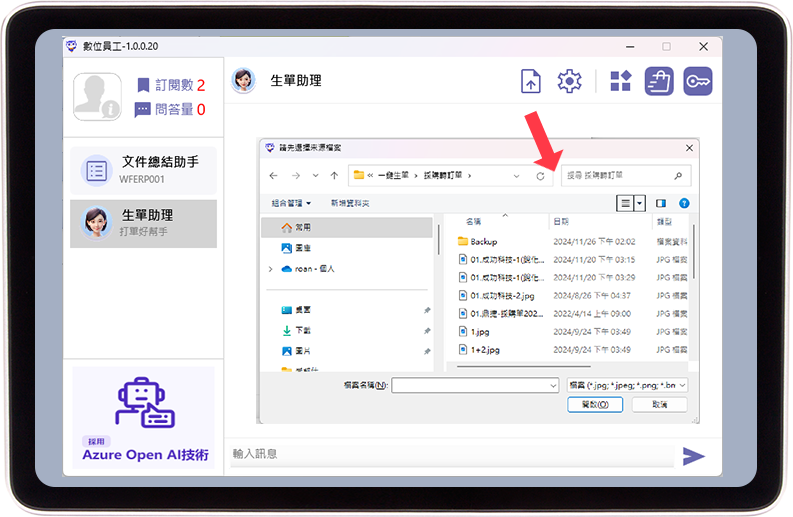
Task: Refresh the file dialog folder view
Action: coord(541,175)
